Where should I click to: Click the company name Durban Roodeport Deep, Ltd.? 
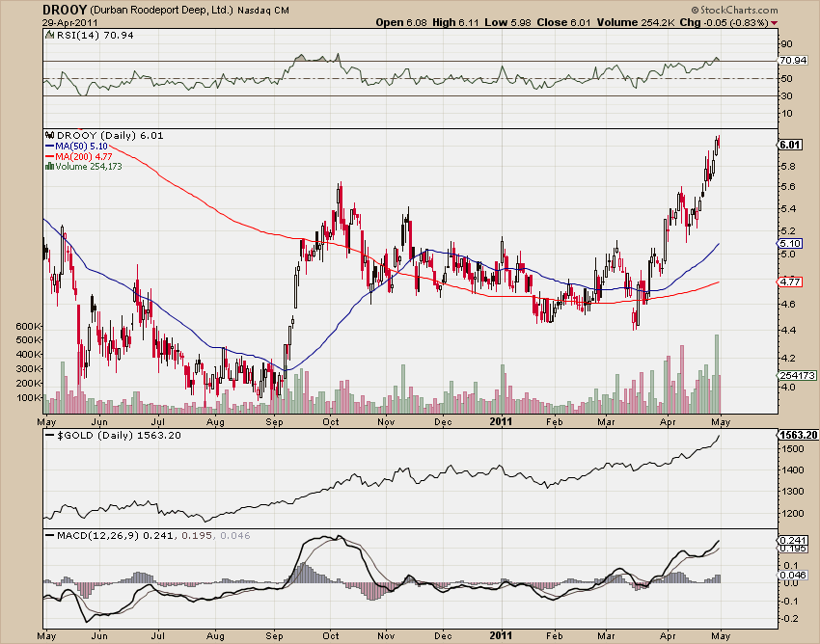point(162,11)
